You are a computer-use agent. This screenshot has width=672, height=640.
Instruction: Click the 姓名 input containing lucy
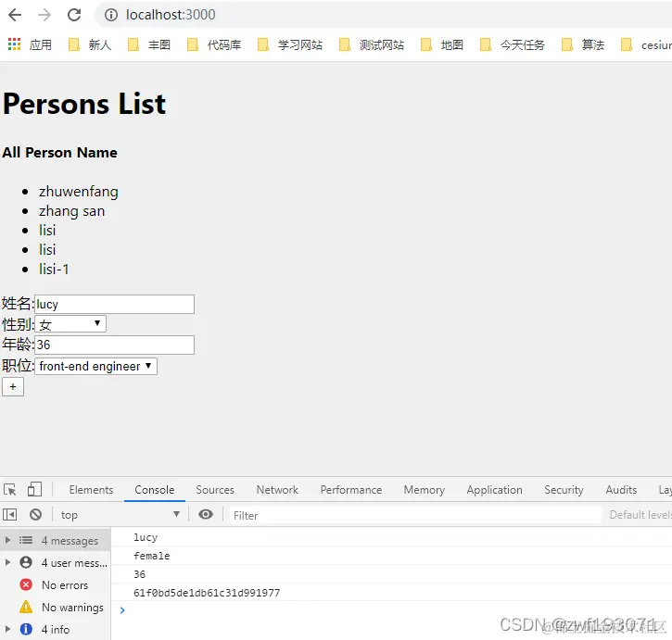point(114,304)
